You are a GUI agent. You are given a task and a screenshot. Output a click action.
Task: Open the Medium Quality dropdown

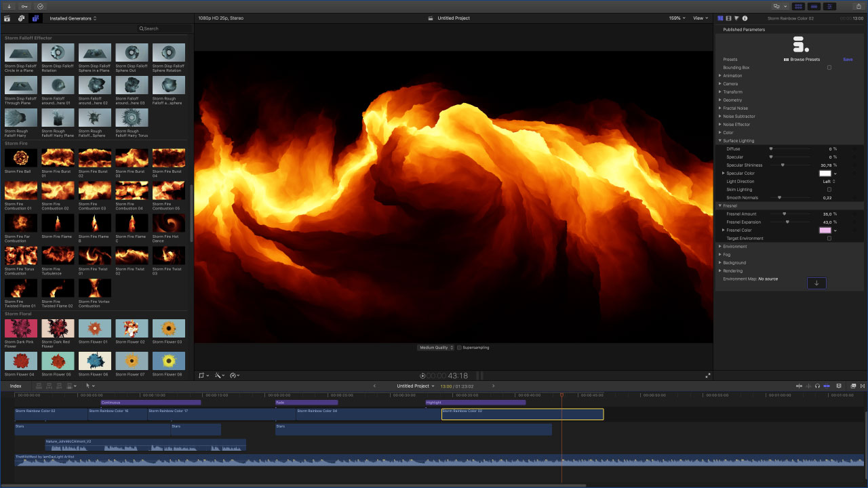(436, 348)
